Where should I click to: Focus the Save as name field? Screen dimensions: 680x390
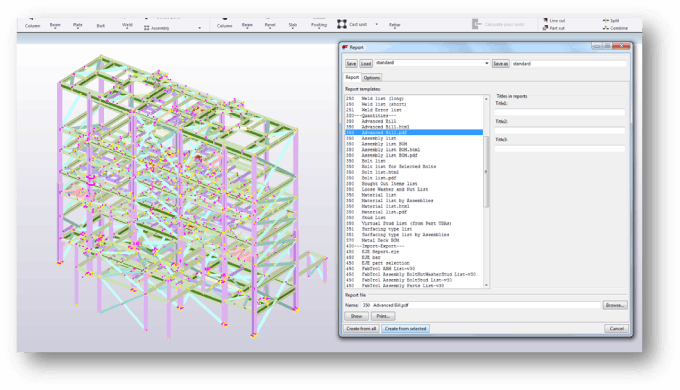tap(569, 64)
